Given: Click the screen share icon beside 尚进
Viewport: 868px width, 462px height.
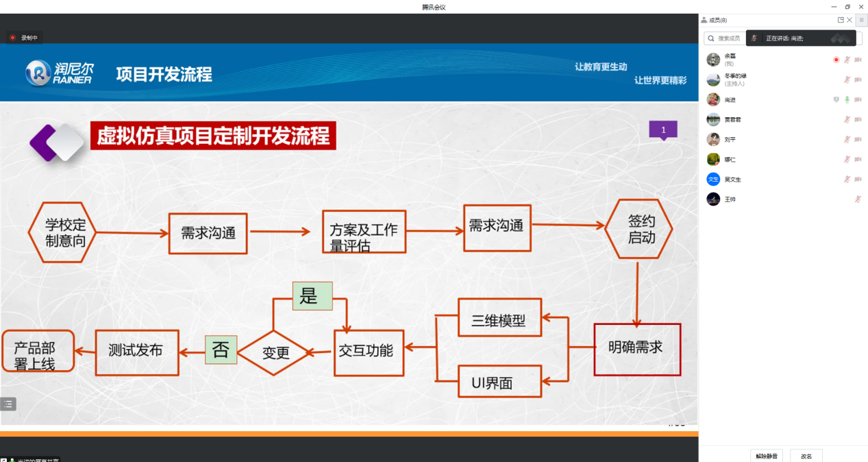Looking at the screenshot, I should pyautogui.click(x=836, y=99).
